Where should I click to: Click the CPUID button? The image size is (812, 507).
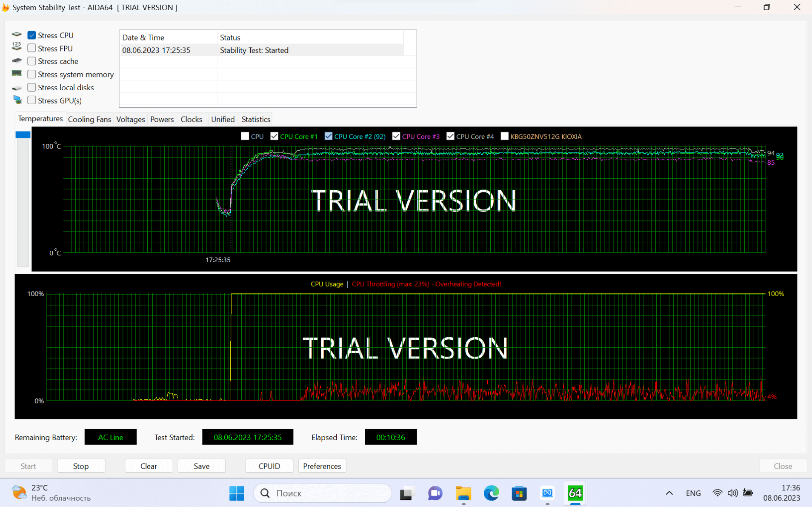point(269,466)
